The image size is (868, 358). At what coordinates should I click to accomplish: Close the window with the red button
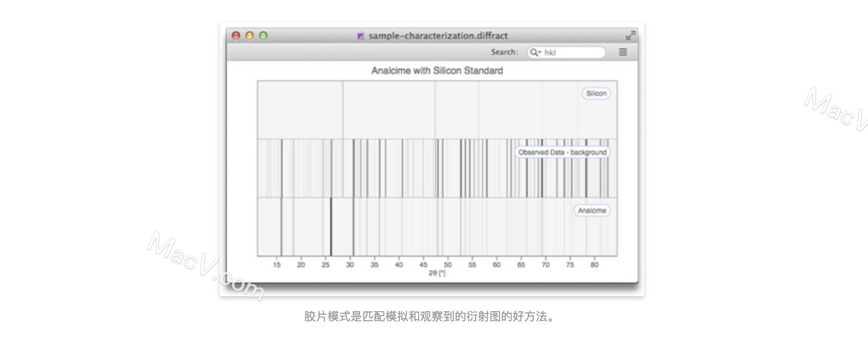pos(236,35)
